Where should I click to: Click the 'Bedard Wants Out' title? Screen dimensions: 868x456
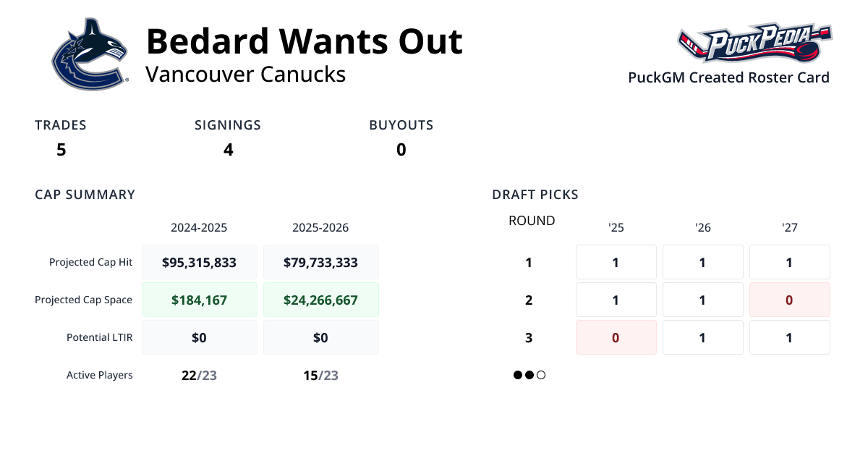tap(304, 41)
